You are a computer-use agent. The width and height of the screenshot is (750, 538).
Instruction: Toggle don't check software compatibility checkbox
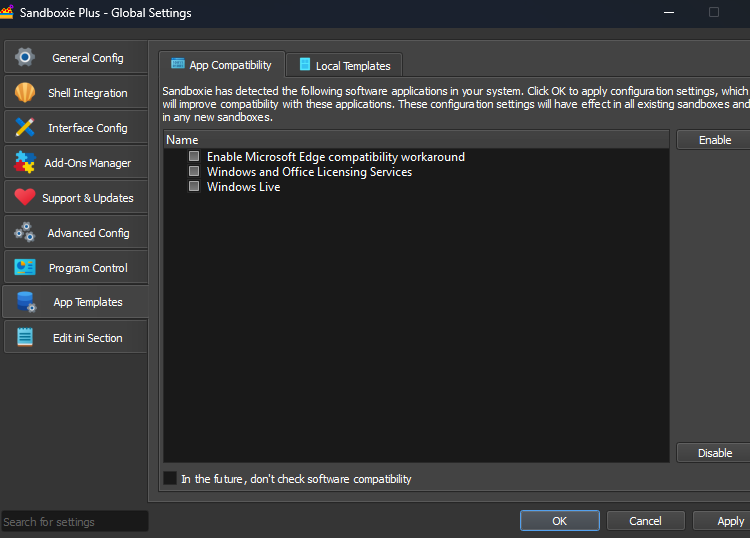pyautogui.click(x=170, y=478)
